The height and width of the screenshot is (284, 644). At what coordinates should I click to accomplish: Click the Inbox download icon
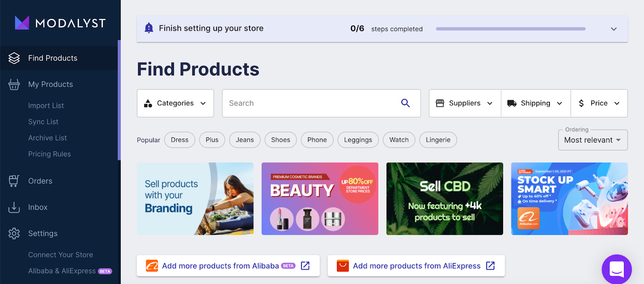[x=14, y=207]
